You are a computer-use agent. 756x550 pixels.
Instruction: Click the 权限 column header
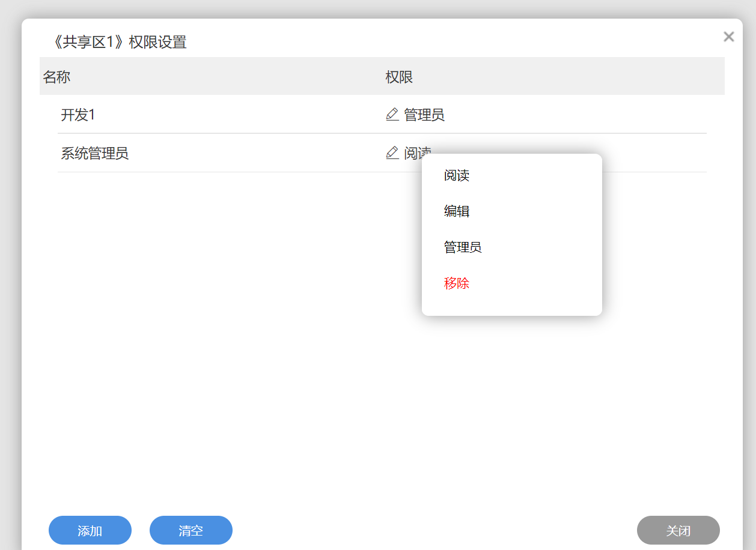tap(399, 77)
